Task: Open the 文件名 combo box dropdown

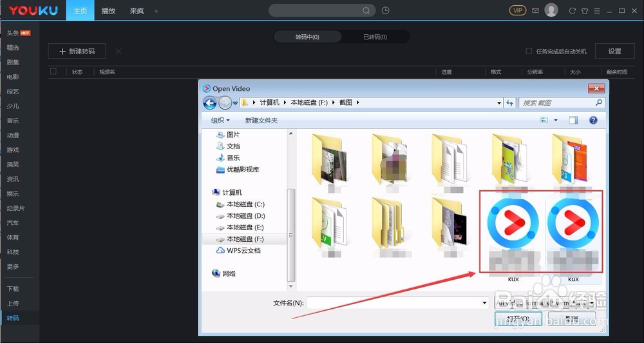Action: tap(485, 303)
